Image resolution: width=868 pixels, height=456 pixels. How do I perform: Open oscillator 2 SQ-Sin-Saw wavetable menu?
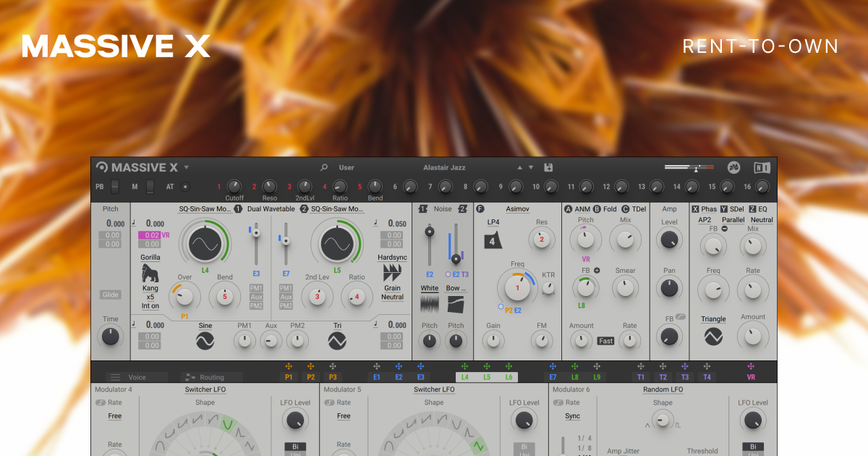[337, 209]
